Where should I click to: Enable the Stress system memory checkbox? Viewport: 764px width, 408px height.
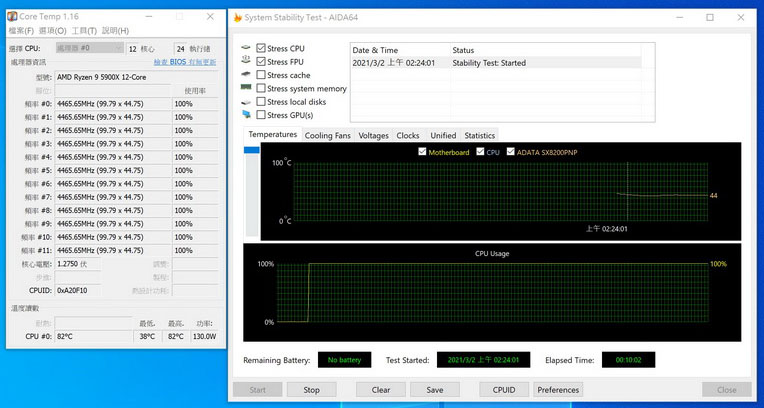click(261, 88)
